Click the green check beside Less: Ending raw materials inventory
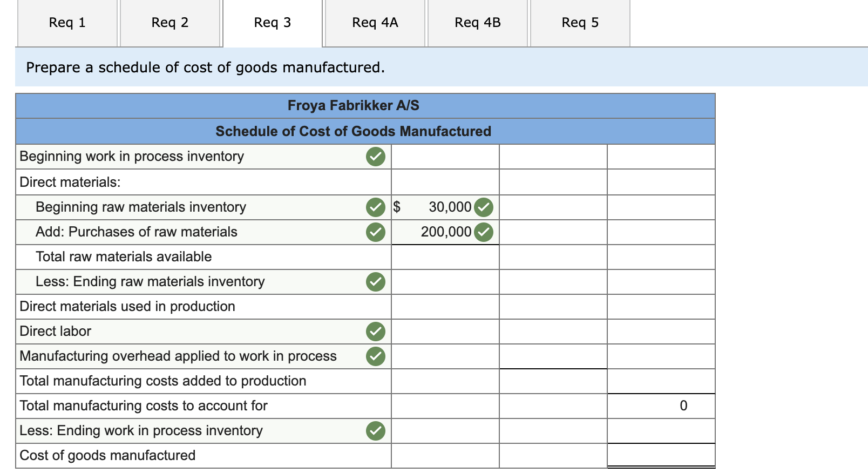Screen dimensions: 868x473 376,282
